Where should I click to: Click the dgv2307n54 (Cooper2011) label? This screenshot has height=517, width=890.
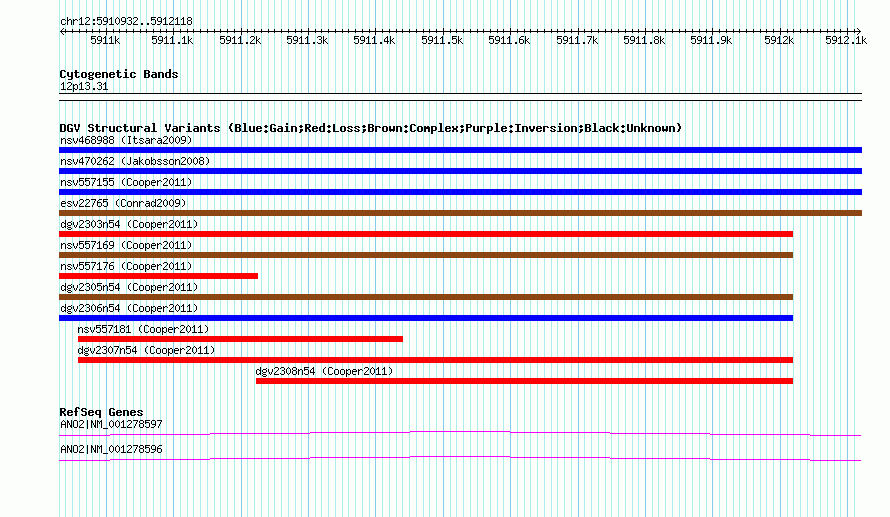pyautogui.click(x=146, y=350)
